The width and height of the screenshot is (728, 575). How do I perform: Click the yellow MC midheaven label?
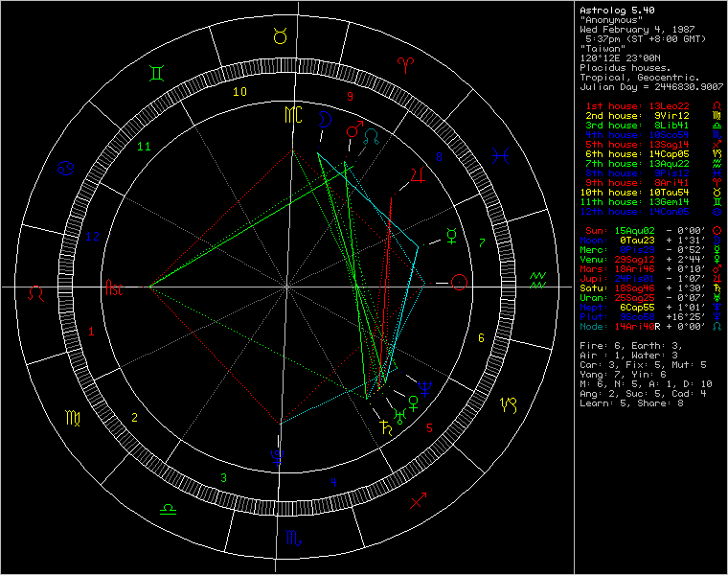[x=293, y=115]
